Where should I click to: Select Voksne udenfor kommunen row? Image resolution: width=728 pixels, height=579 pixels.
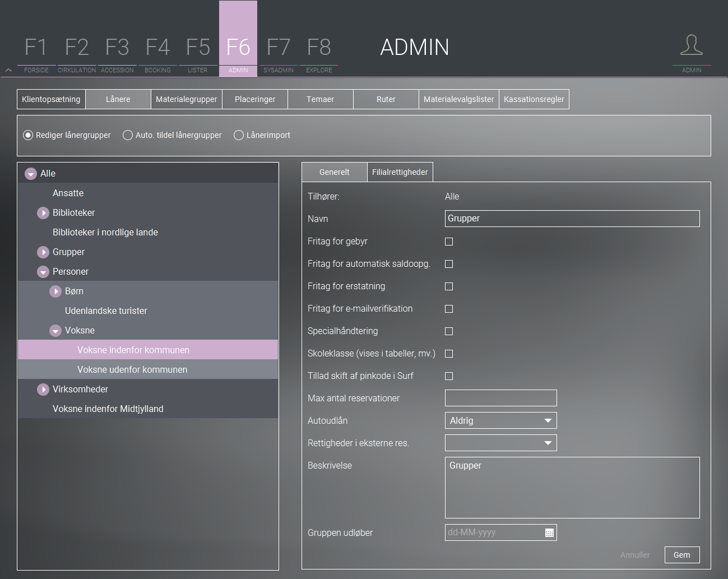point(148,369)
